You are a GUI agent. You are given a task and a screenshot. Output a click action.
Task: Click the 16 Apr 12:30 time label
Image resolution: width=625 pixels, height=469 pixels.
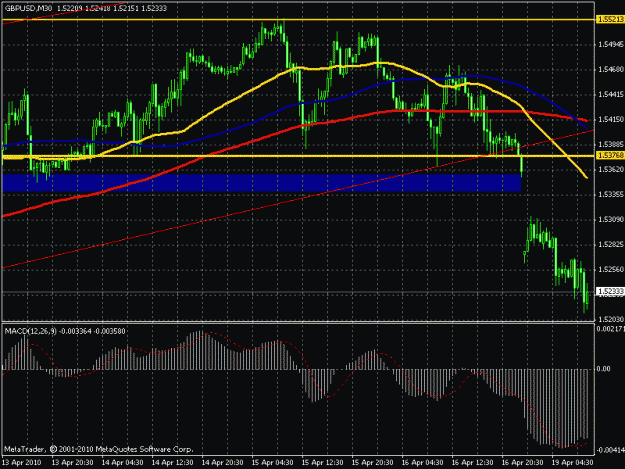[472, 463]
